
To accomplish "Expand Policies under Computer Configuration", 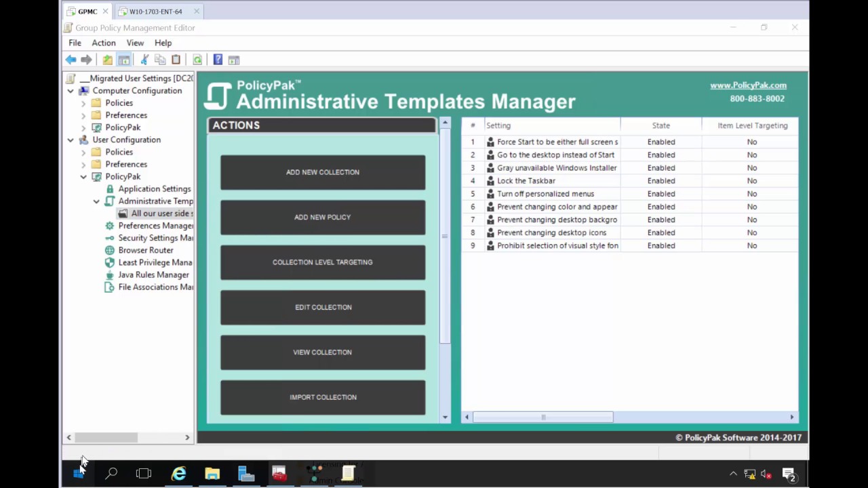I will coord(83,103).
